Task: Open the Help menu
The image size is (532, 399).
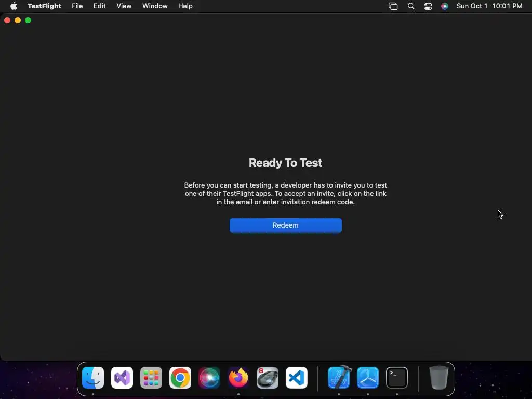Action: coord(185,6)
